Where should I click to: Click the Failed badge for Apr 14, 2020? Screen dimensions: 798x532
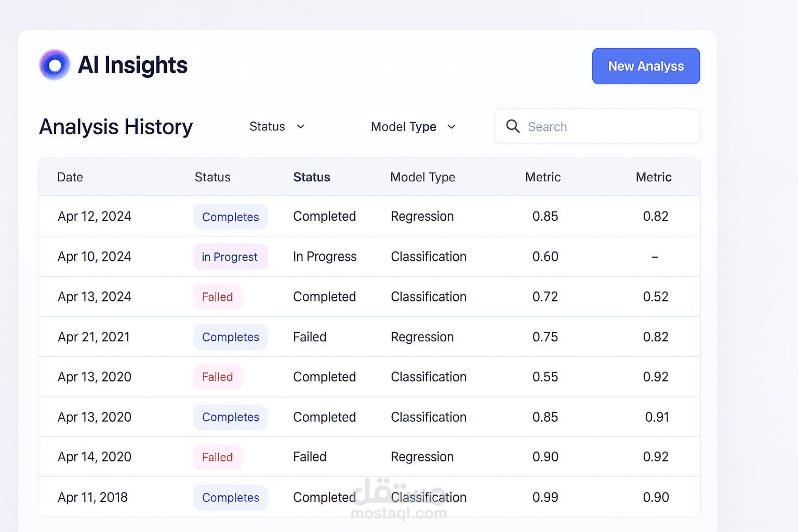coord(218,457)
